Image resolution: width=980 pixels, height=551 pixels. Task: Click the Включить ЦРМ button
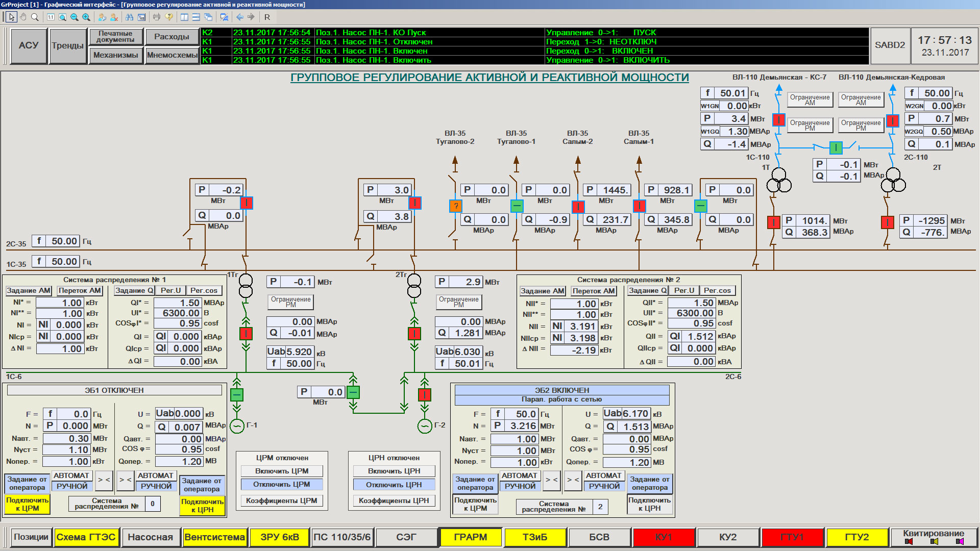(282, 471)
